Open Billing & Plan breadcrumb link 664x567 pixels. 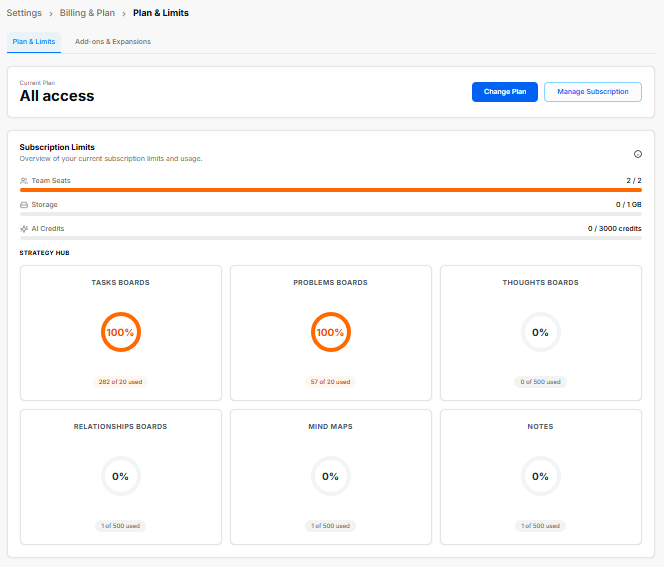pyautogui.click(x=87, y=13)
